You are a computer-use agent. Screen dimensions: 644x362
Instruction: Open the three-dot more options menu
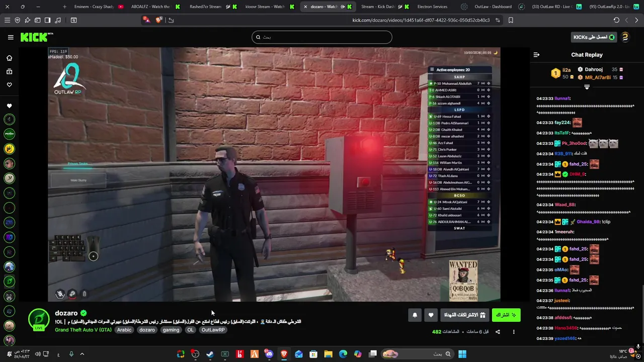click(514, 332)
